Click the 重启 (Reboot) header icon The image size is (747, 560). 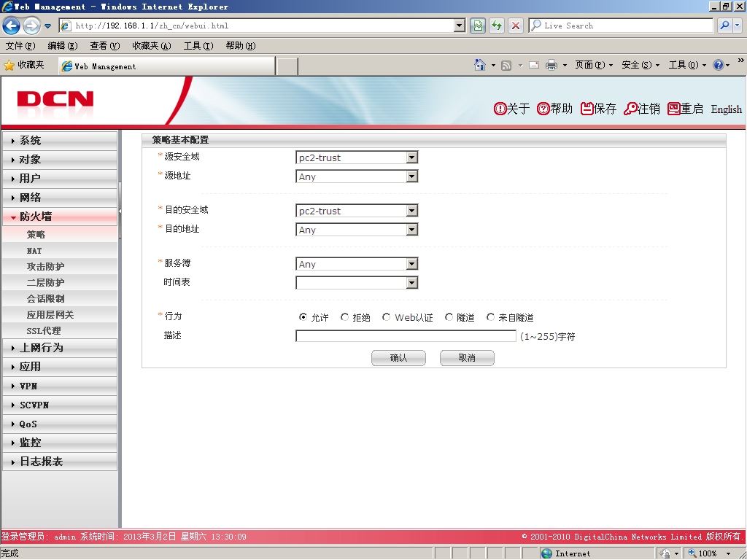686,109
